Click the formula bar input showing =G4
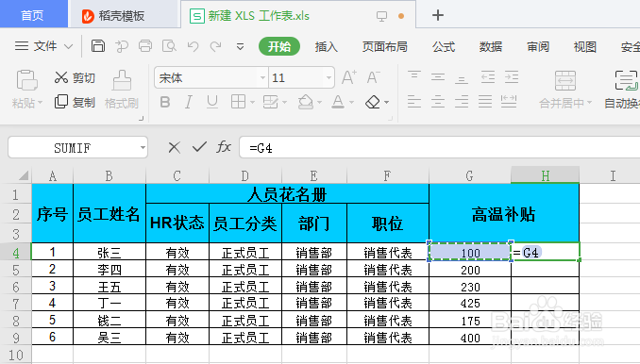 point(439,147)
